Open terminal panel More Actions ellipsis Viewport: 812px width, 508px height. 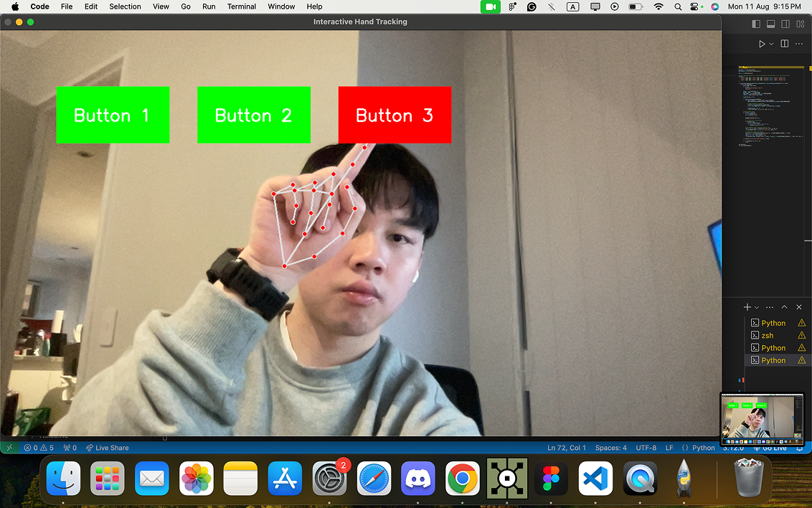point(770,307)
